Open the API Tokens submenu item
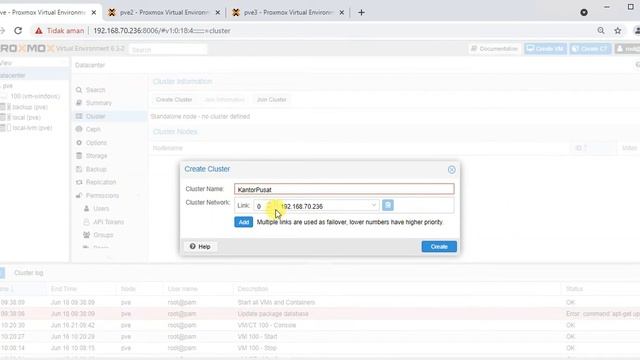Screen dimensions: 640x360 (x=109, y=222)
